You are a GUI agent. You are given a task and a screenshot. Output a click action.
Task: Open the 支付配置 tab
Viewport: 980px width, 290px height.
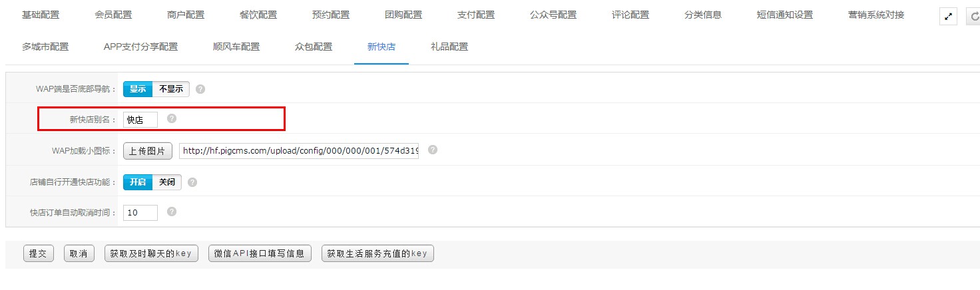tap(476, 15)
